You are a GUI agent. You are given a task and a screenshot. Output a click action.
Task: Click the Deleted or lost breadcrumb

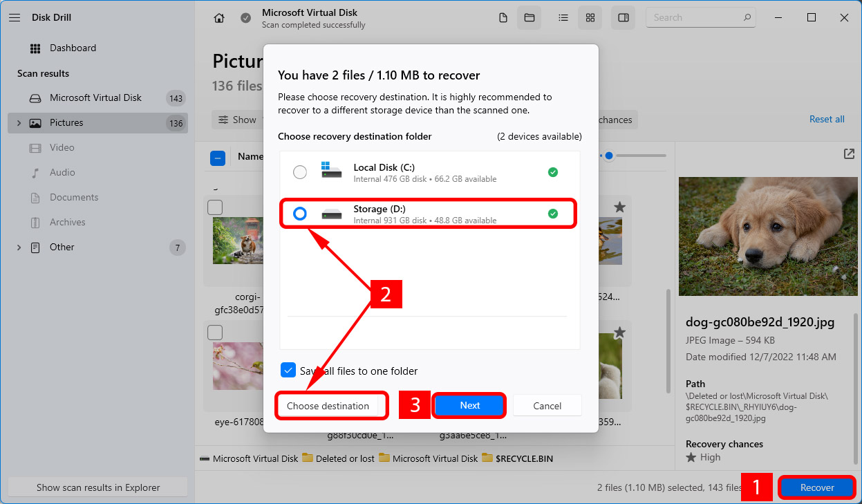pos(344,458)
